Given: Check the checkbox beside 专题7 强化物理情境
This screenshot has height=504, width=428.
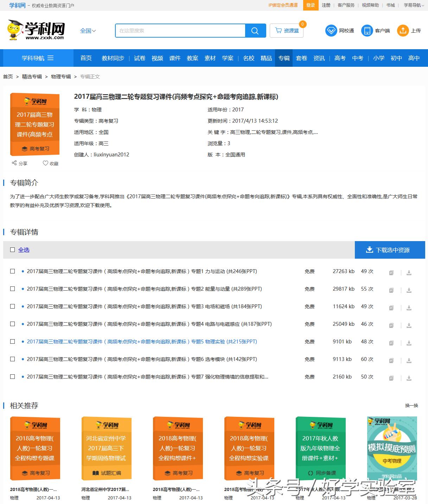Looking at the screenshot, I should (x=13, y=376).
